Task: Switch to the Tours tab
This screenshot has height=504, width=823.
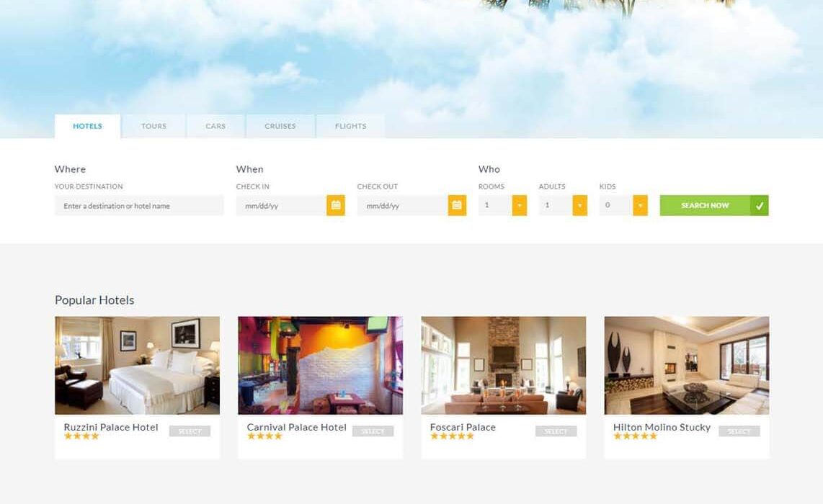Action: 154,127
